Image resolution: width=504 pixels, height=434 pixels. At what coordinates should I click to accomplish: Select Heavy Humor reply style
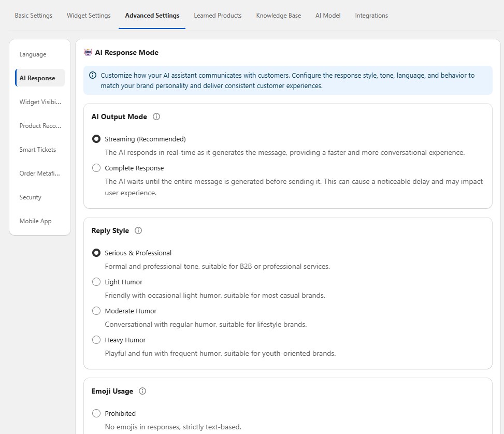coord(96,340)
